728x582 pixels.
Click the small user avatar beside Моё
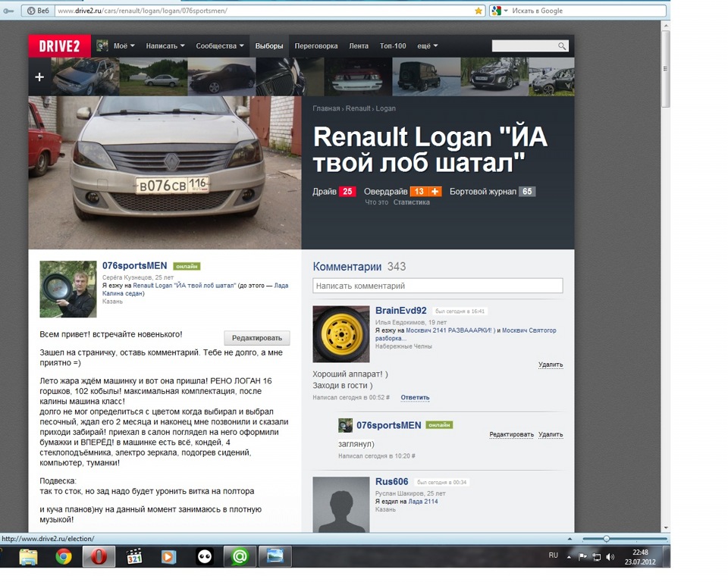[102, 45]
